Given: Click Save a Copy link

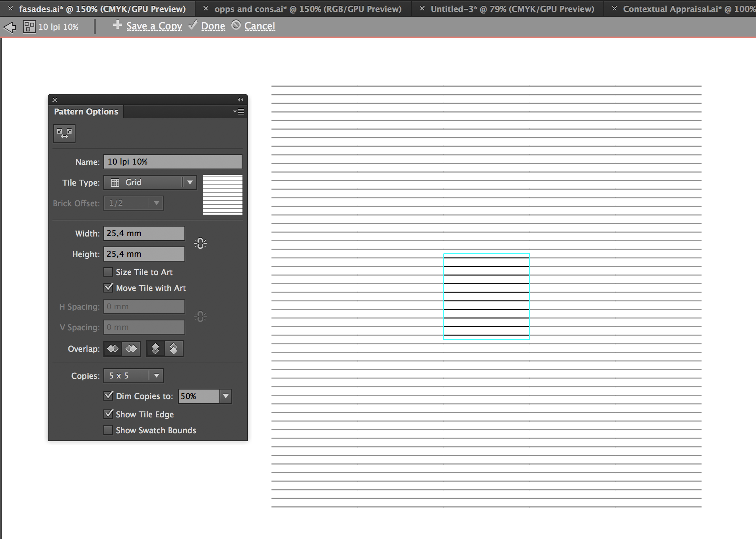Looking at the screenshot, I should (x=154, y=26).
